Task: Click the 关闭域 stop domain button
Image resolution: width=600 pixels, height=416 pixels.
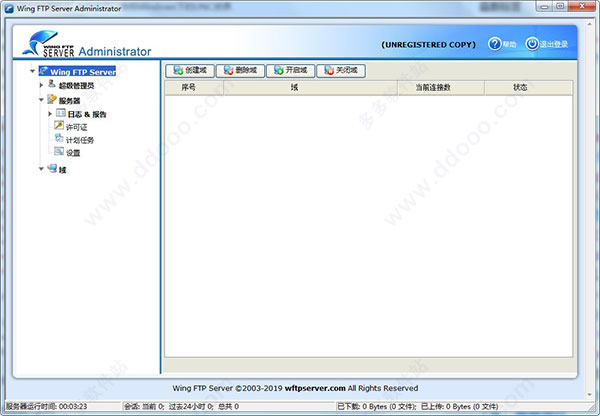Action: 341,70
